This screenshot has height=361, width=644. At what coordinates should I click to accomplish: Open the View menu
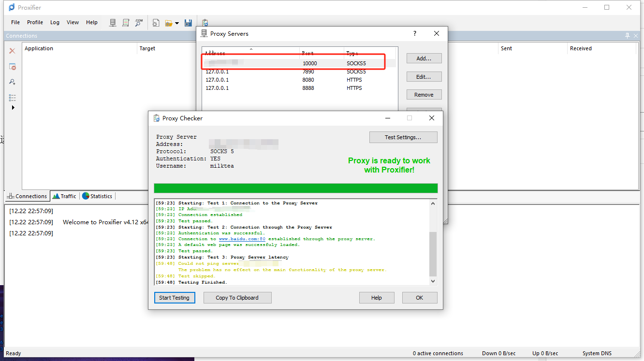tap(73, 22)
